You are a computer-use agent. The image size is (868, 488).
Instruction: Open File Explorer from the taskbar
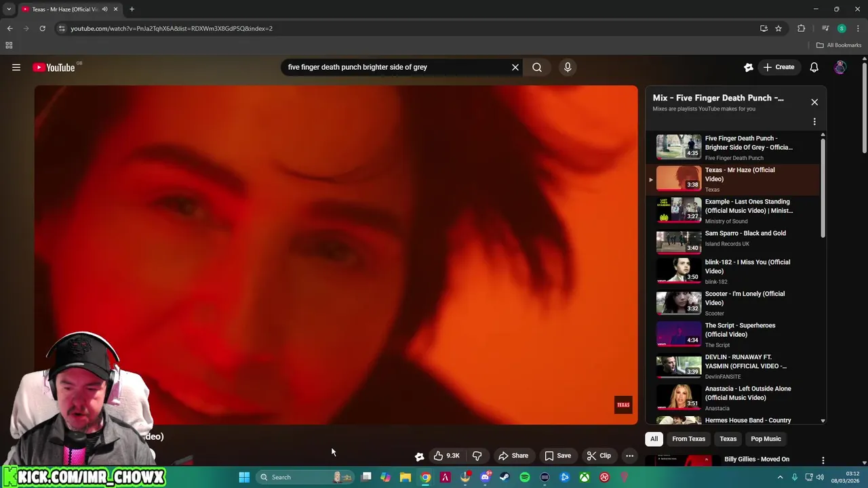(x=406, y=477)
